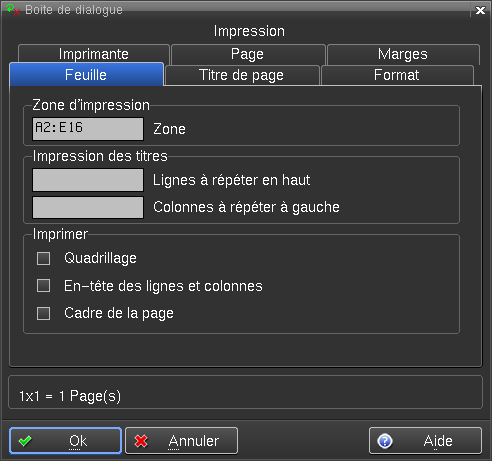The image size is (492, 461).
Task: Check the Cadre de la page option
Action: click(x=43, y=313)
